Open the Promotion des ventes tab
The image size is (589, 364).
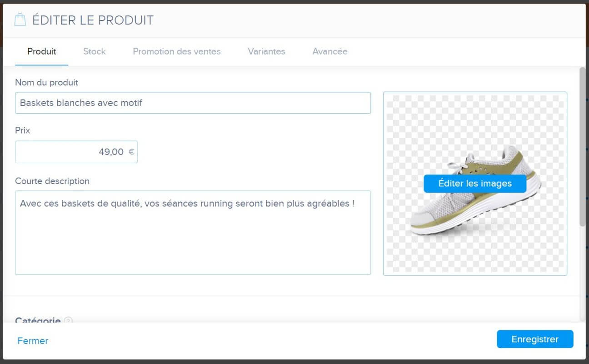pos(177,51)
